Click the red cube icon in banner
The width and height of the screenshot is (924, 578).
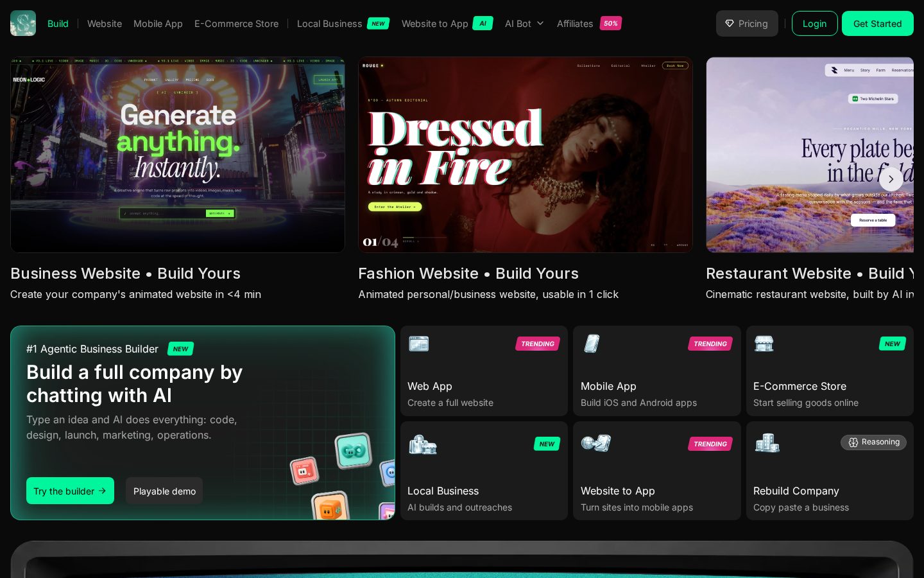tap(304, 471)
